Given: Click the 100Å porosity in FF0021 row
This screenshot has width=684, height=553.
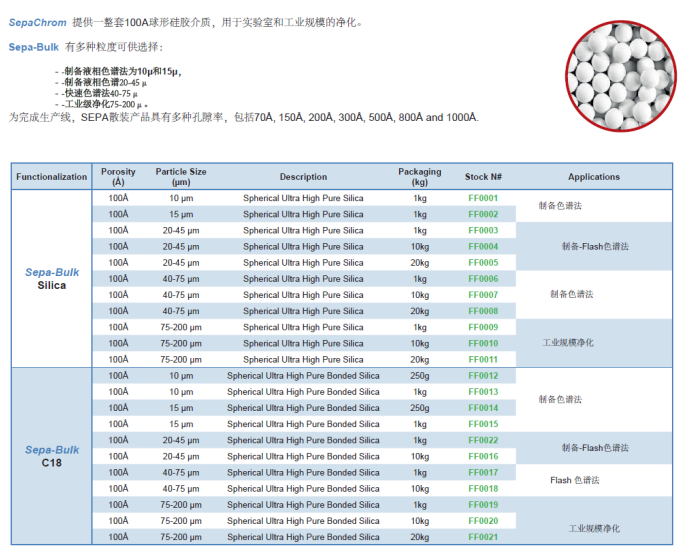Looking at the screenshot, I should (x=118, y=537).
